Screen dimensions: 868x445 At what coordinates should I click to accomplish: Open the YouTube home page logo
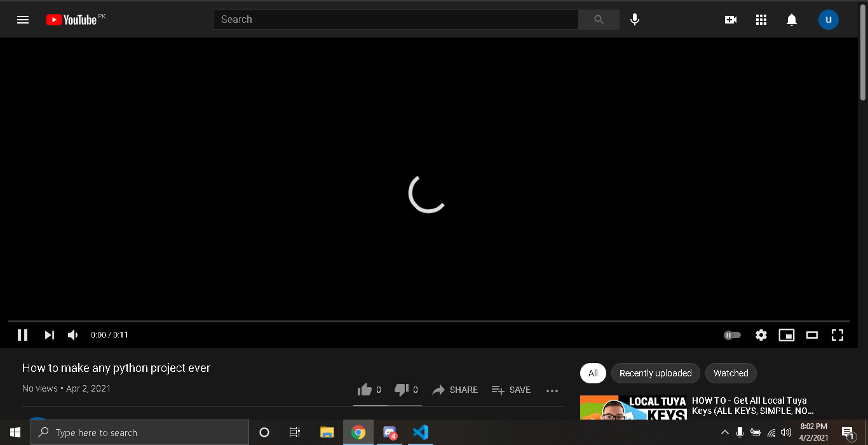[72, 19]
